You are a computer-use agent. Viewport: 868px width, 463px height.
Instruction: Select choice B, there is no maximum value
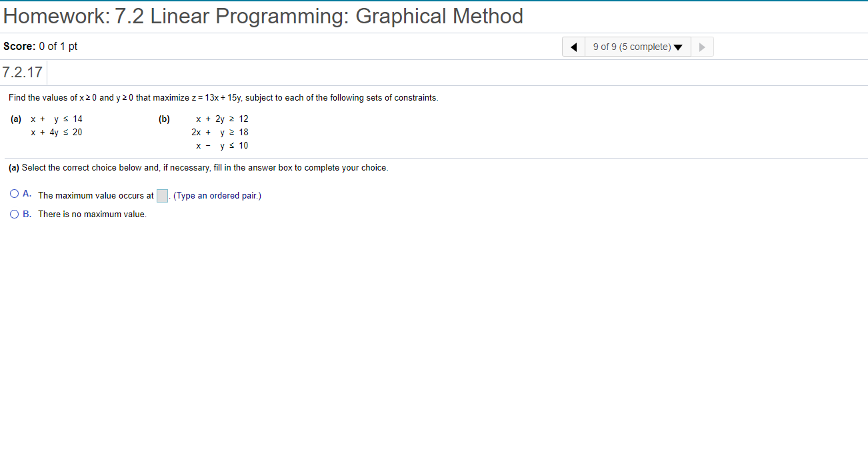14,214
